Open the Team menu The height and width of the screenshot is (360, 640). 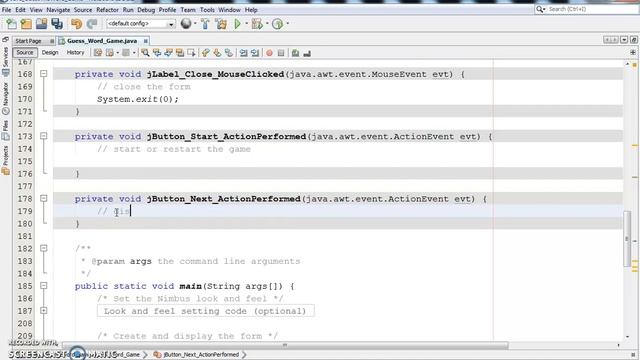click(188, 10)
